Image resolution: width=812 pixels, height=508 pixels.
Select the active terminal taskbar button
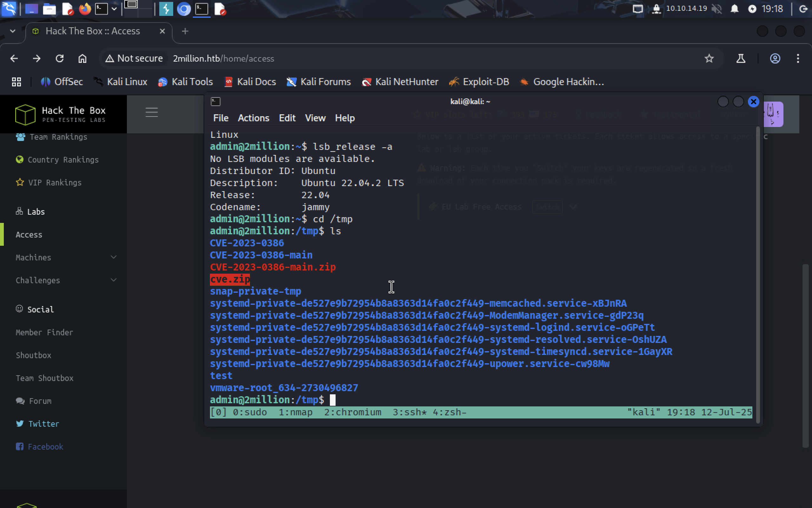tap(202, 9)
